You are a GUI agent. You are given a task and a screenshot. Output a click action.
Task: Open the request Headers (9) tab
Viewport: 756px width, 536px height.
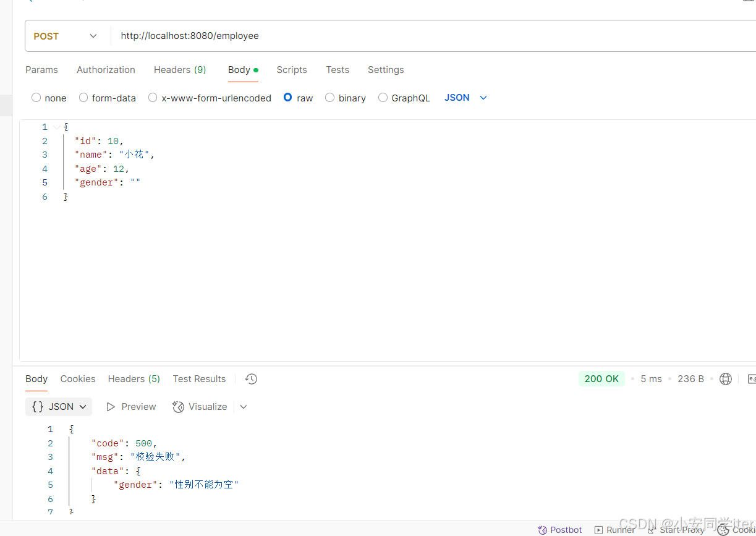pyautogui.click(x=180, y=70)
